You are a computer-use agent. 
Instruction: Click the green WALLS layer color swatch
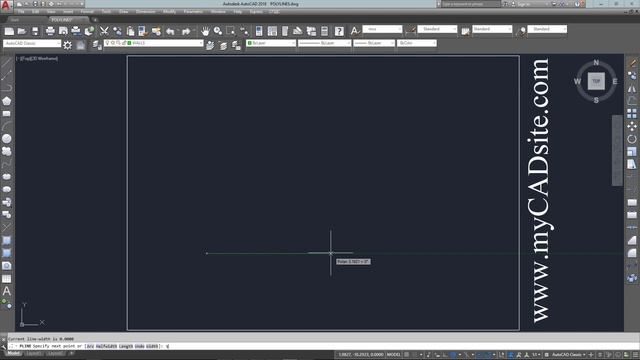click(129, 43)
